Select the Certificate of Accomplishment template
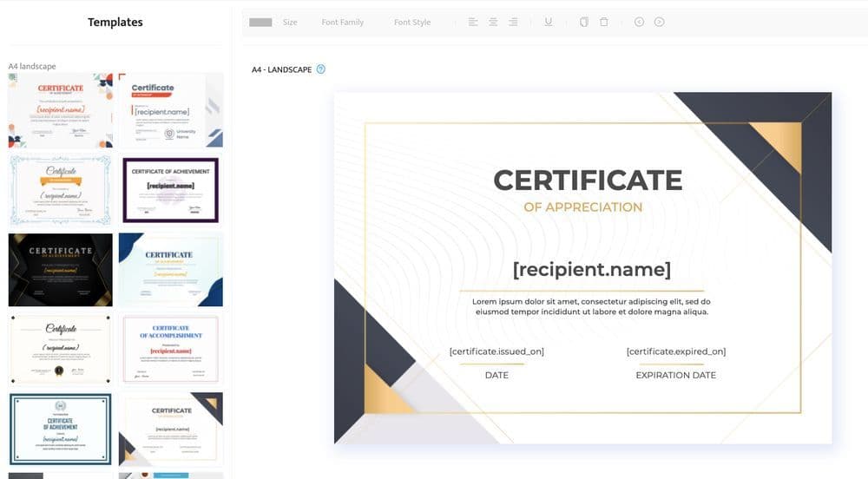Image resolution: width=868 pixels, height=479 pixels. [171, 349]
